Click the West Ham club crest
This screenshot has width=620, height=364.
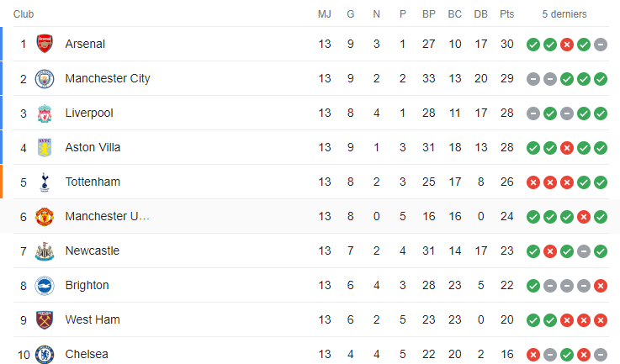pos(45,320)
